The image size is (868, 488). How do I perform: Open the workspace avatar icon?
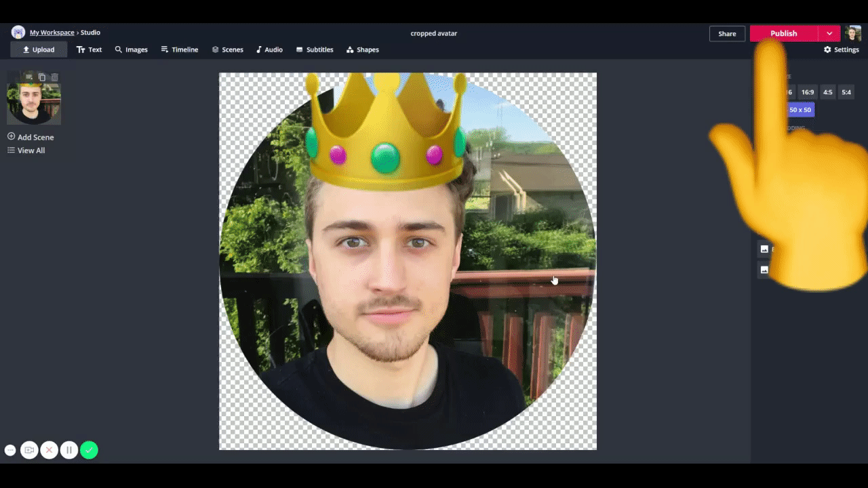pos(18,33)
